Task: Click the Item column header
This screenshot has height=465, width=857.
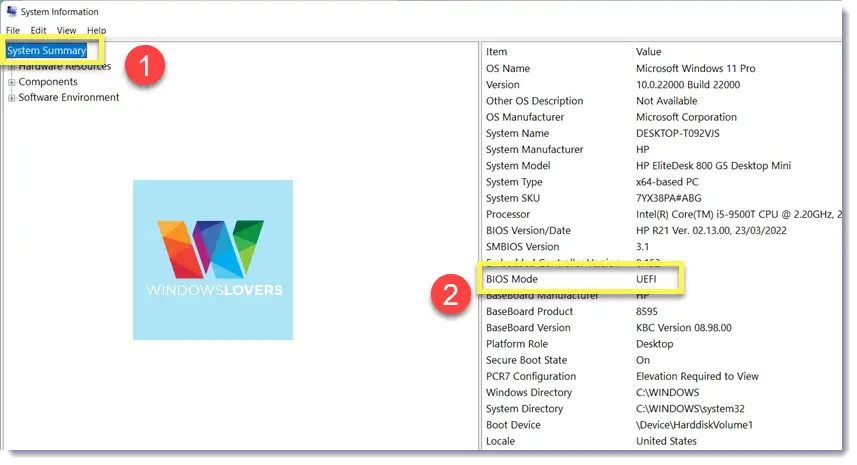Action: 496,52
